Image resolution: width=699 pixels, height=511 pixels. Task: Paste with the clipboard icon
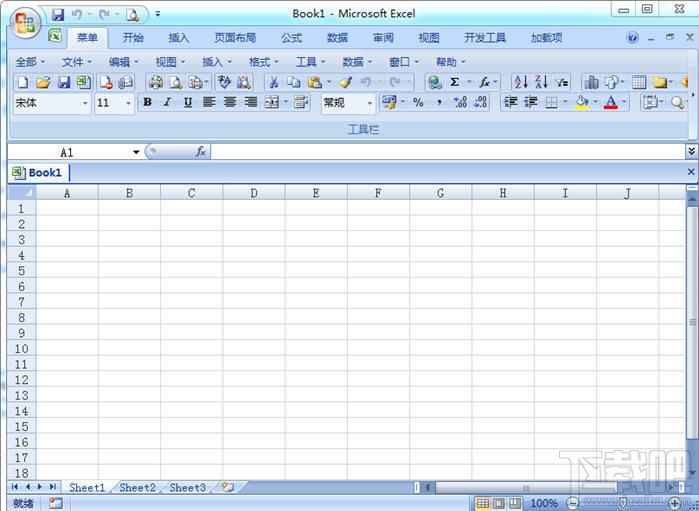click(x=315, y=82)
